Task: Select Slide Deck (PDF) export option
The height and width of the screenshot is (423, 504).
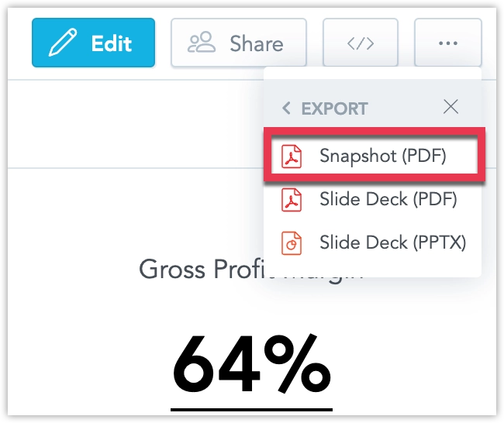Action: 372,199
